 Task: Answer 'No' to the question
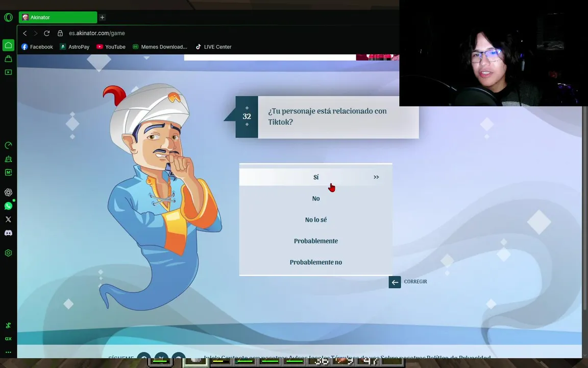click(316, 198)
